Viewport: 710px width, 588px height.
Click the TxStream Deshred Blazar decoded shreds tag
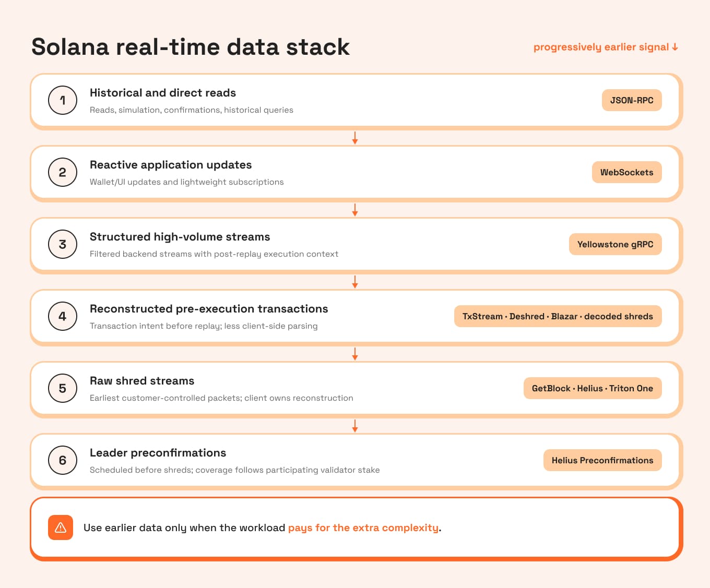pyautogui.click(x=558, y=316)
